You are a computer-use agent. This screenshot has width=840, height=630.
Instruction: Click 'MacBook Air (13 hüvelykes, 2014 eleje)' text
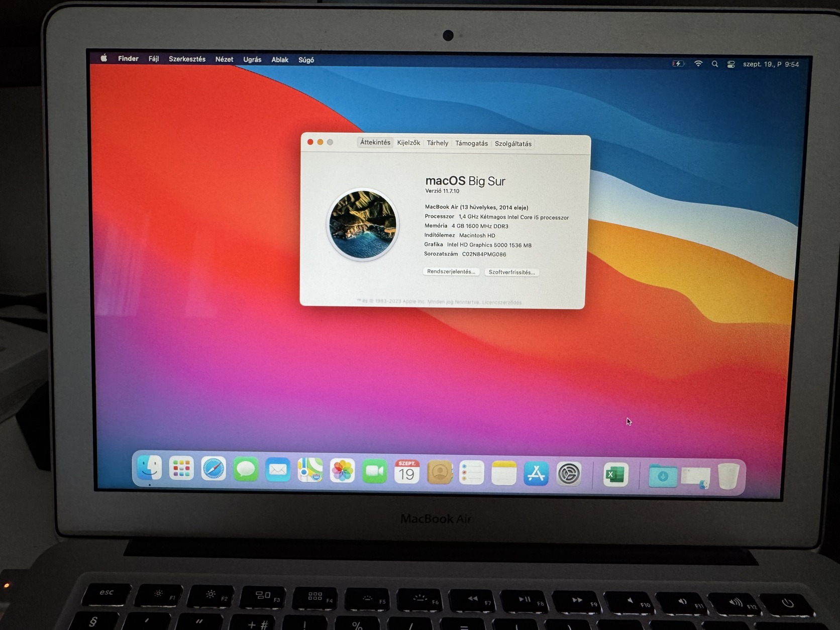coord(476,207)
